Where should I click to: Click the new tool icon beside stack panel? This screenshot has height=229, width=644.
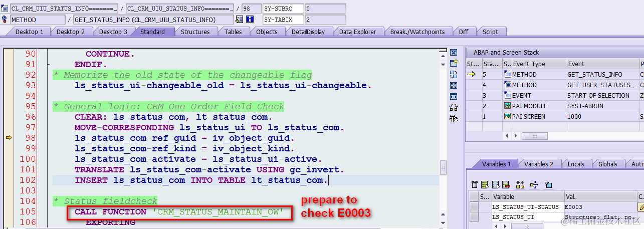[454, 63]
